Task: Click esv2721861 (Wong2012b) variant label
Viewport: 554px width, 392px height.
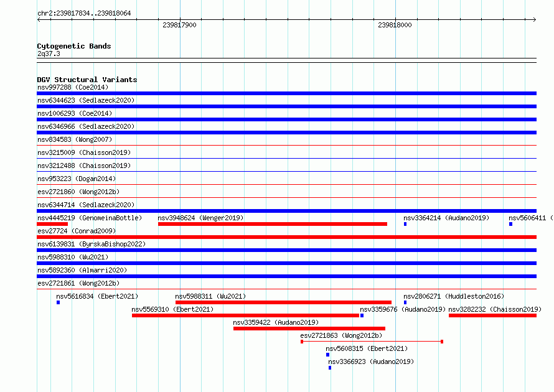Action: (x=78, y=283)
